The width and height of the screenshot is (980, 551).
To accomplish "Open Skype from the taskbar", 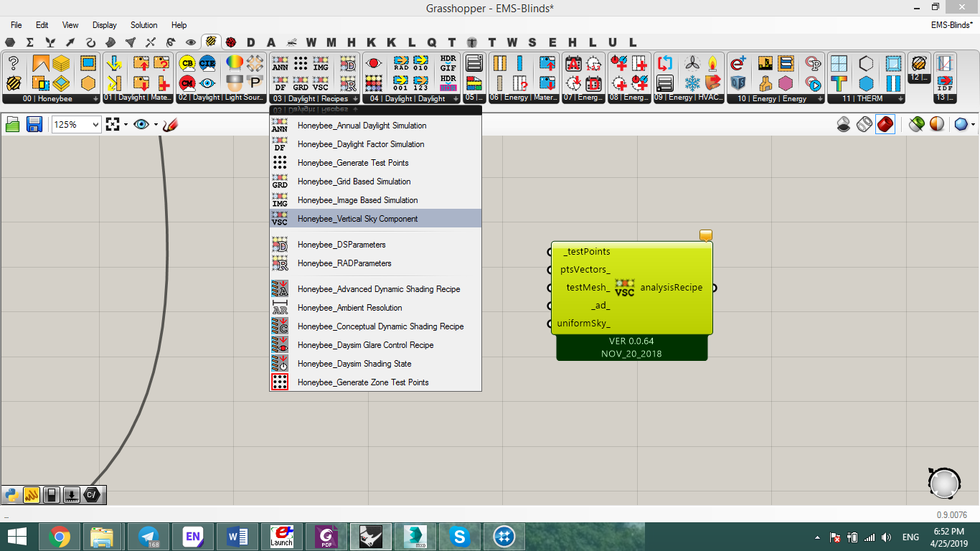I will click(459, 537).
